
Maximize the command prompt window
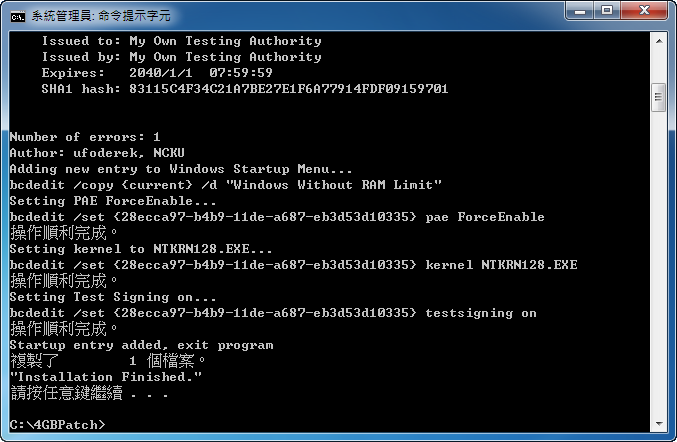pyautogui.click(x=607, y=11)
